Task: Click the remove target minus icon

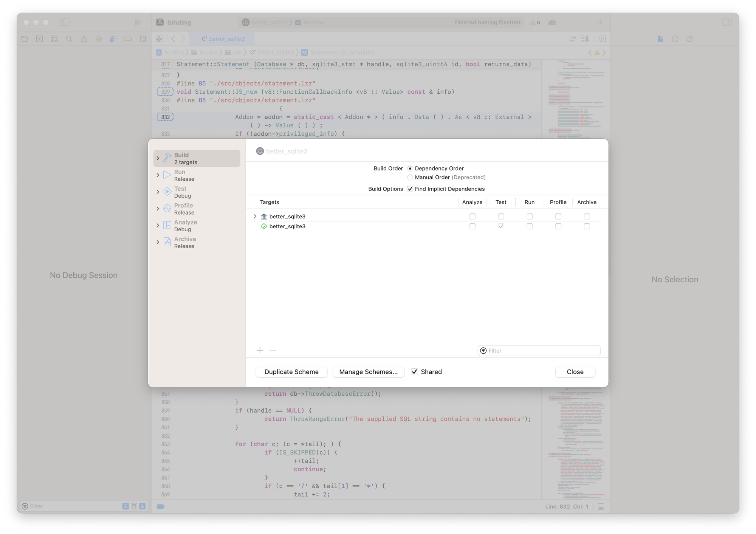Action: (x=273, y=350)
